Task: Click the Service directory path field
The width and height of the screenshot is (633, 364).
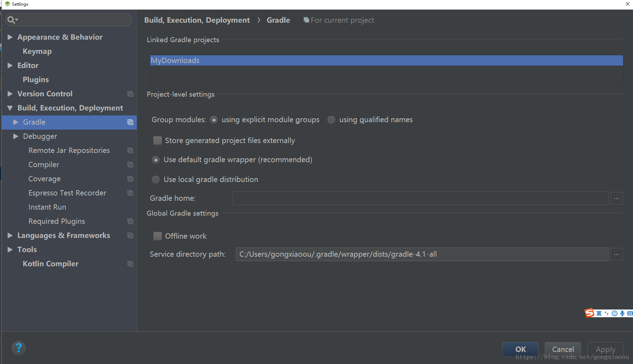Action: (422, 254)
